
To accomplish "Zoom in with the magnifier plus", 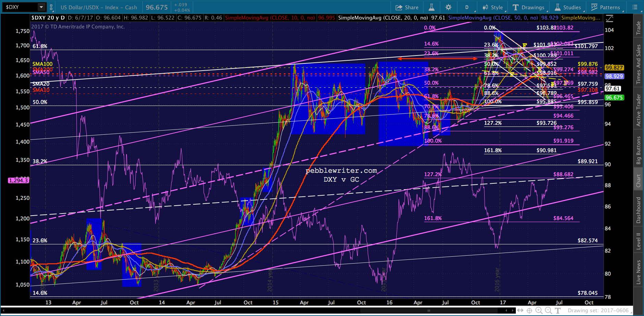I will click(539, 311).
